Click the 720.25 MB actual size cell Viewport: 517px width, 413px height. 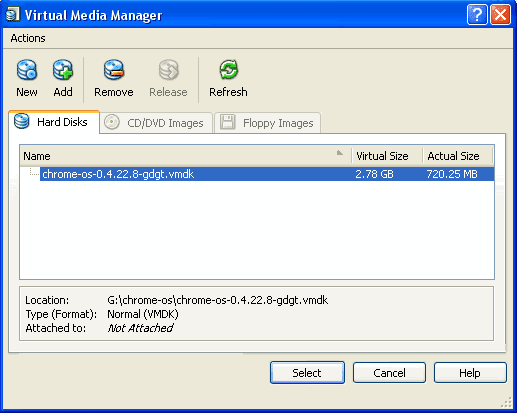(x=452, y=174)
